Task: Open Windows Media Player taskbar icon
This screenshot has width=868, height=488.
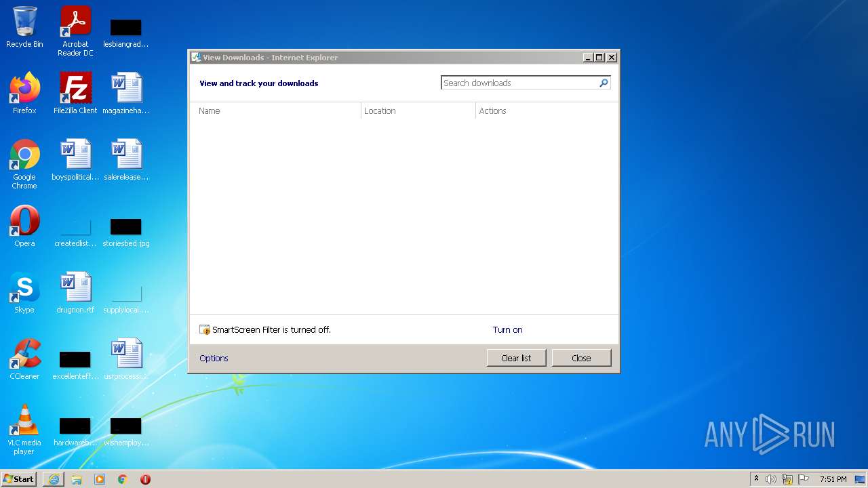Action: (x=100, y=479)
